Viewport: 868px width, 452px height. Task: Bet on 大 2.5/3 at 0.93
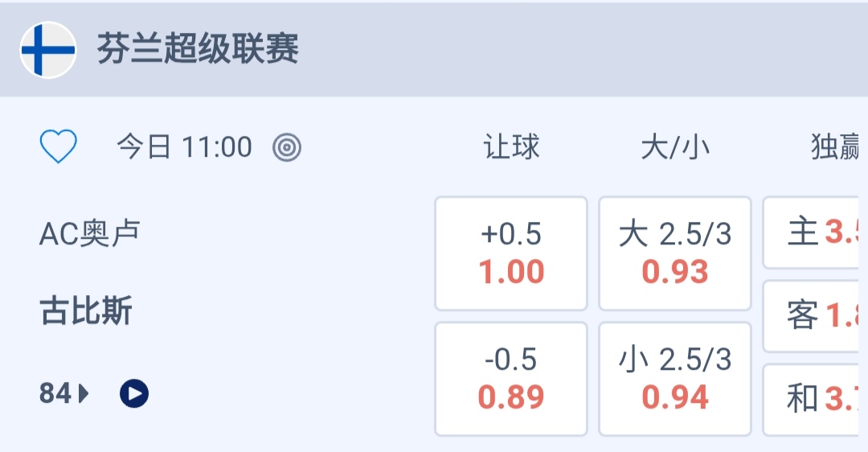tap(675, 253)
